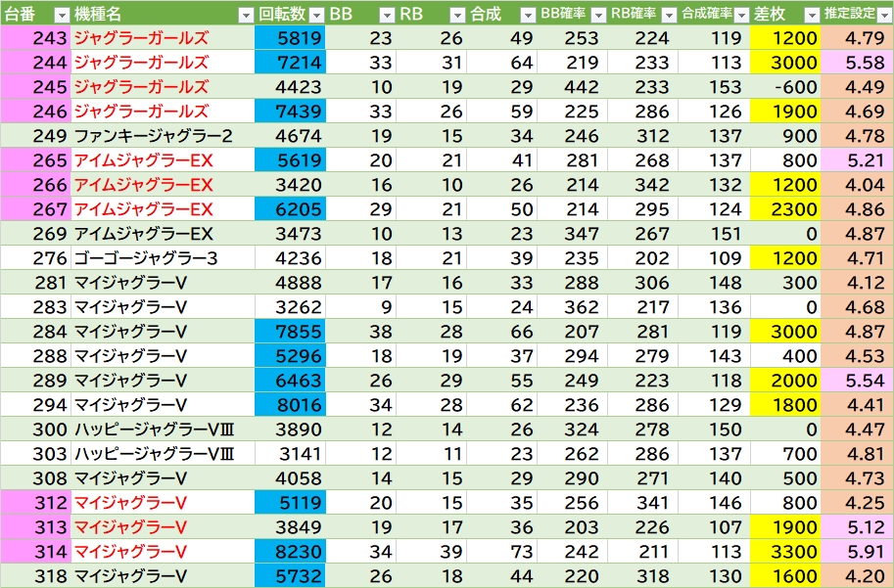Select estimated setting cell 5.58

857,62
